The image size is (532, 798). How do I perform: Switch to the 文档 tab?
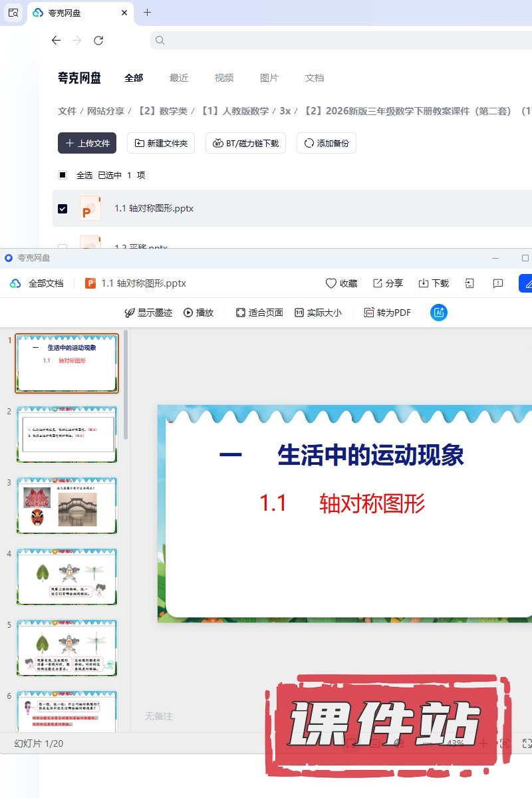pyautogui.click(x=315, y=78)
